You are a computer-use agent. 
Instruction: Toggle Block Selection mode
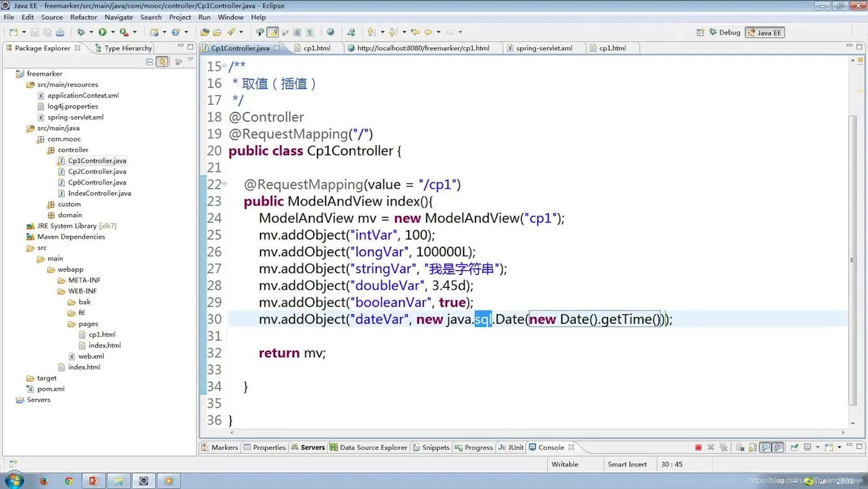click(297, 32)
